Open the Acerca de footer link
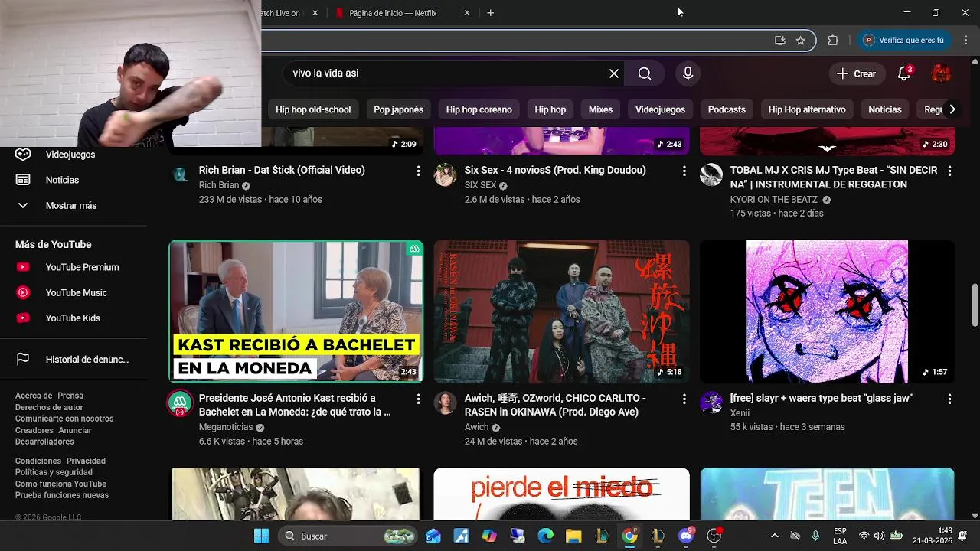 [x=34, y=396]
